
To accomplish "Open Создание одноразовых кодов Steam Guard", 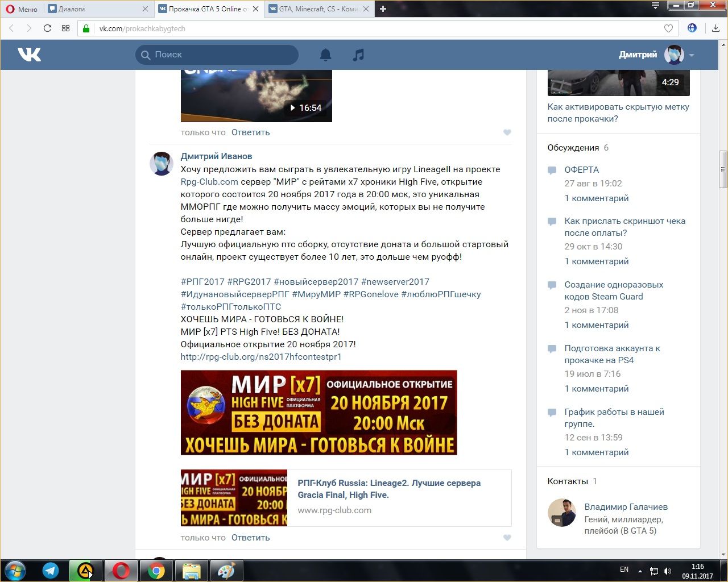I will pos(614,290).
